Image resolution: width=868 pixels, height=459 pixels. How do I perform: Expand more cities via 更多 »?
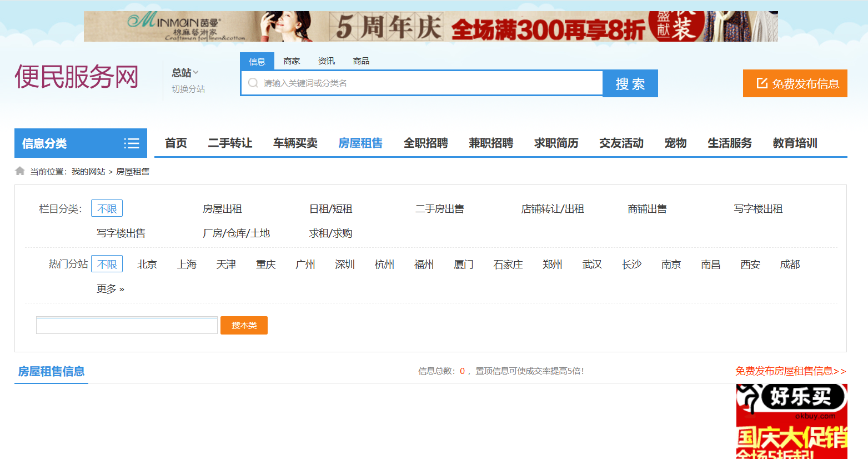tap(110, 289)
